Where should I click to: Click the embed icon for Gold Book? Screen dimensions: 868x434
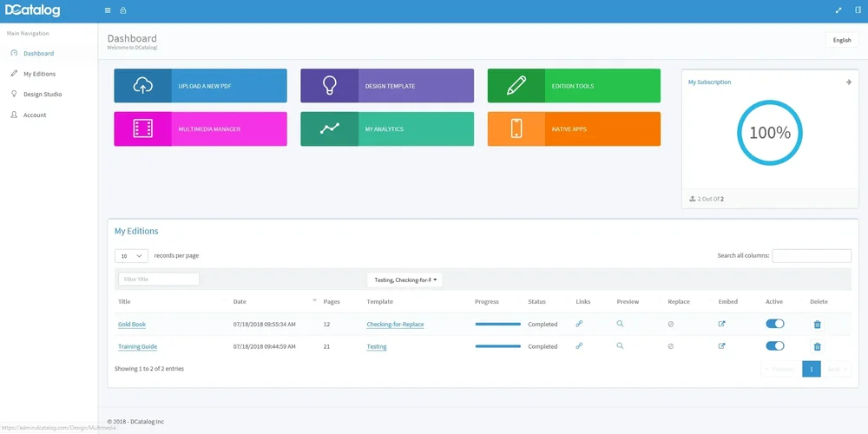[722, 324]
